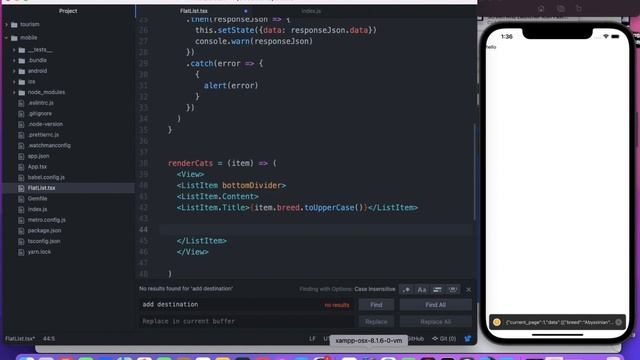
Task: Click the node_modules folder icon
Action: pyautogui.click(x=22, y=93)
